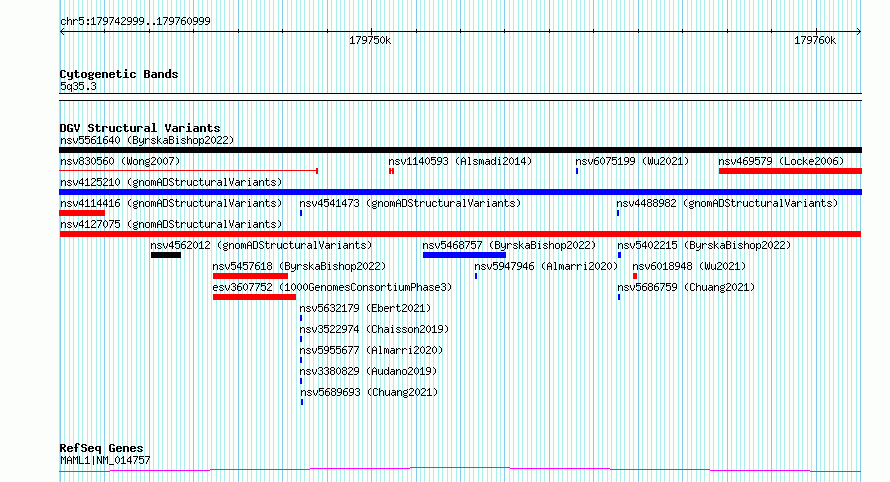
Task: Open nsv4541473 gnomAD variant label
Action: pos(410,203)
